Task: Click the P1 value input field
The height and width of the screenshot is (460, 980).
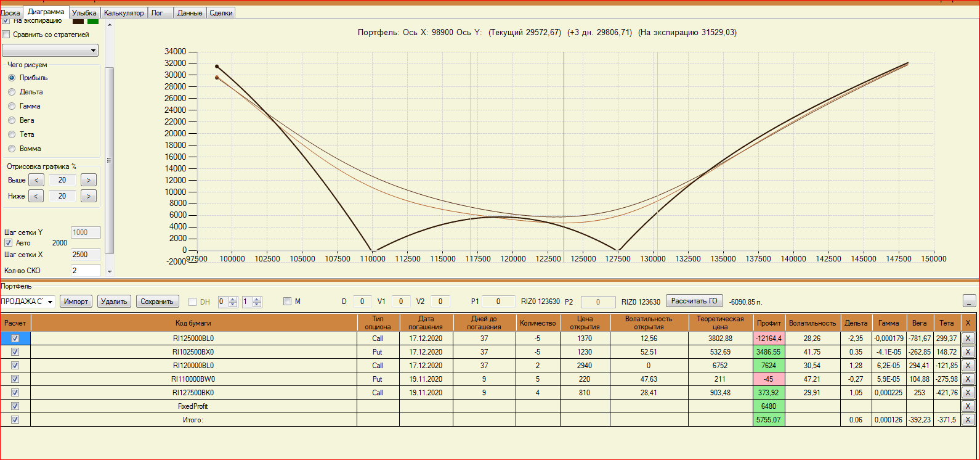Action: [x=498, y=302]
